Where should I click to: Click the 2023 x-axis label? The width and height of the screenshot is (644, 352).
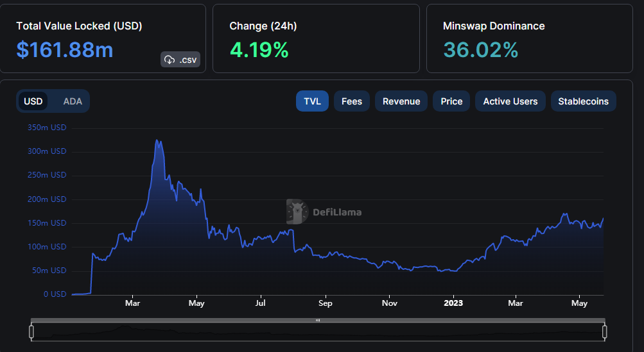[453, 303]
